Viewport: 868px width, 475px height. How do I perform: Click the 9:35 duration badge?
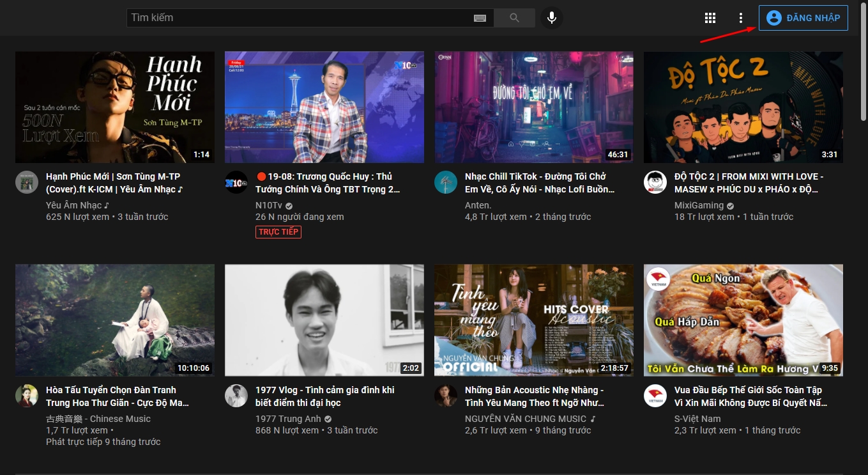pyautogui.click(x=830, y=368)
